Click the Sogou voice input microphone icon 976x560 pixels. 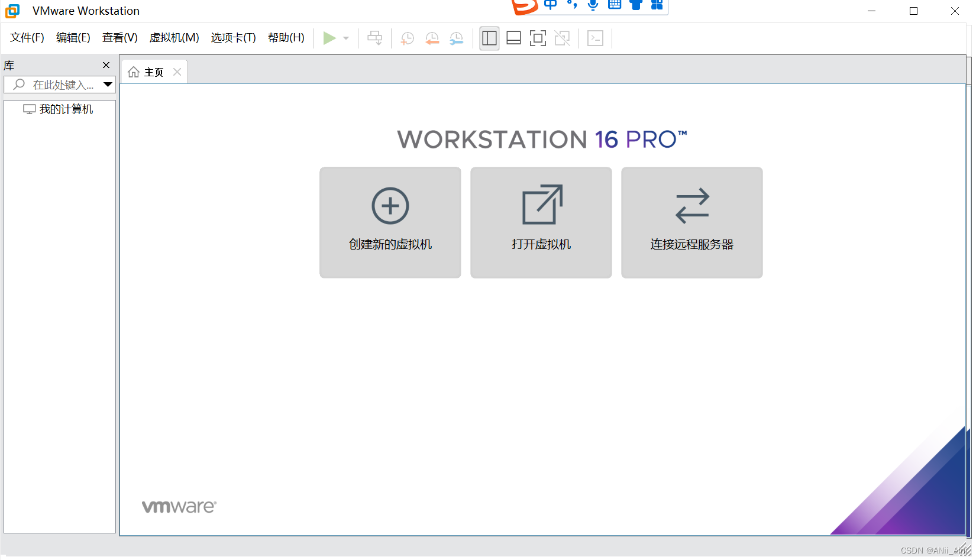(x=593, y=5)
